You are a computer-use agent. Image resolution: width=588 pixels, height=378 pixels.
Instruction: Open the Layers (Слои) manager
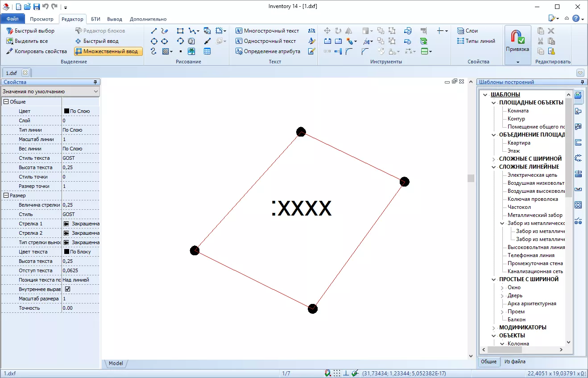point(467,31)
